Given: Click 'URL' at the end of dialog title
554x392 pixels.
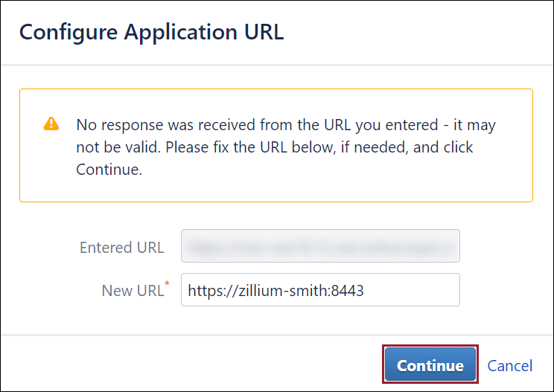Looking at the screenshot, I should tap(264, 32).
